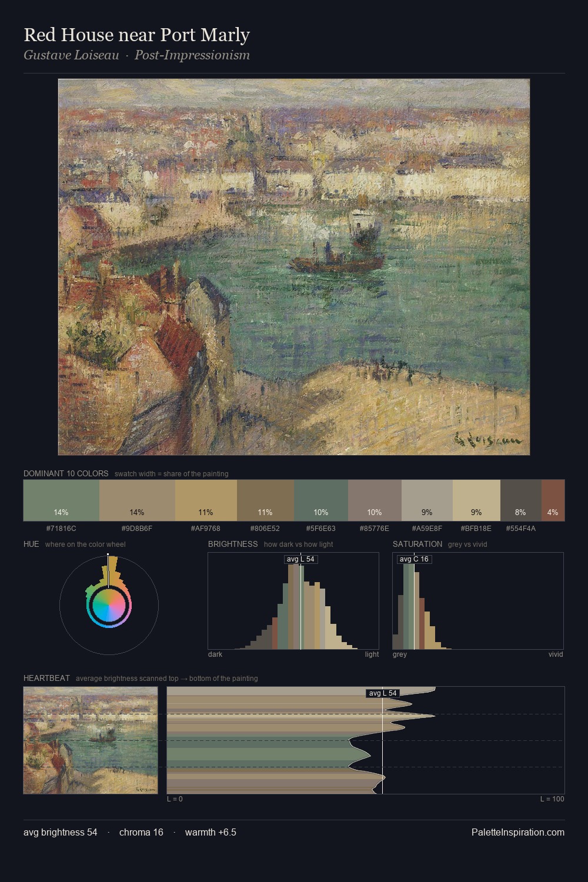This screenshot has width=588, height=882.
Task: Click the title 'Red House near Port Marly'
Action: point(137,35)
